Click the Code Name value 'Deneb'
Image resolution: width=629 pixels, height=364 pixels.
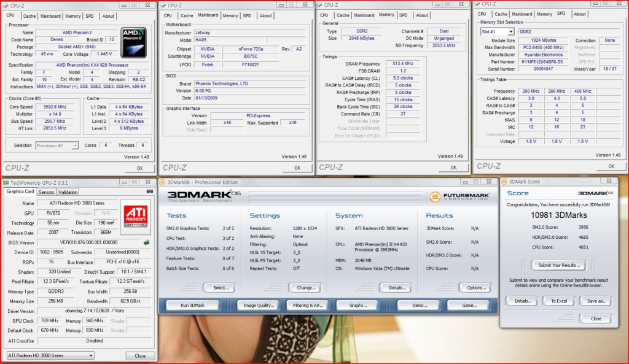click(57, 40)
